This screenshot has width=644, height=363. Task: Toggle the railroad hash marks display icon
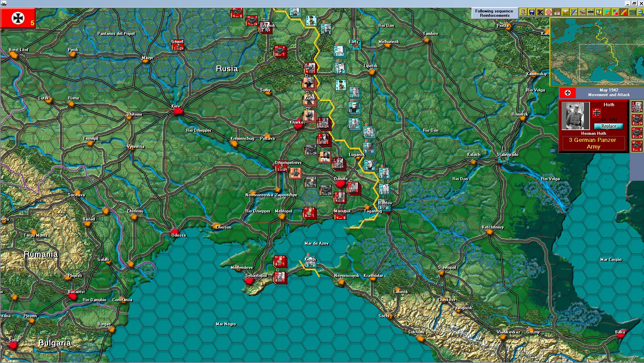pyautogui.click(x=590, y=12)
